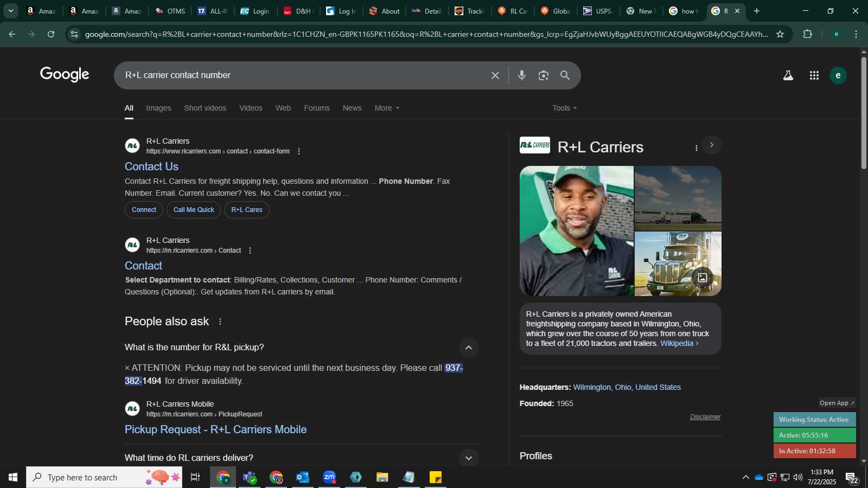
Task: Reload the page
Action: (51, 34)
